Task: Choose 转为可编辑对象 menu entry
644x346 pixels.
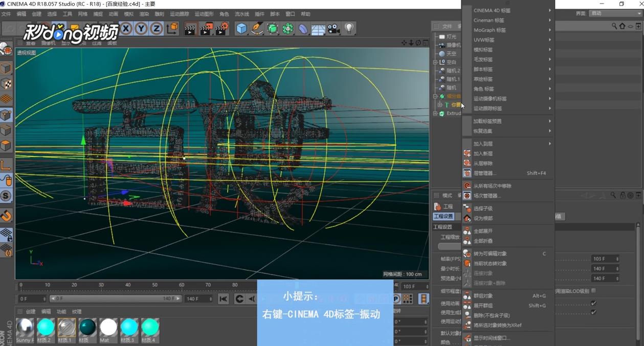Action: pyautogui.click(x=508, y=253)
